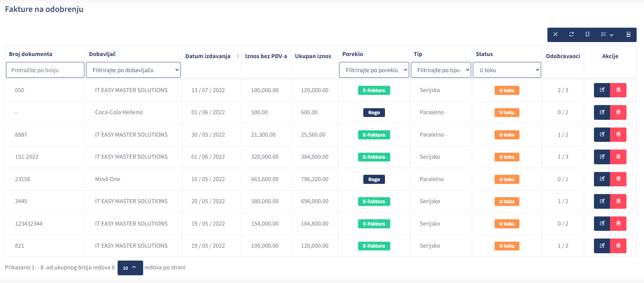Click U toku status badge of invoice 3445
Image resolution: width=644 pixels, height=283 pixels.
[x=506, y=201]
